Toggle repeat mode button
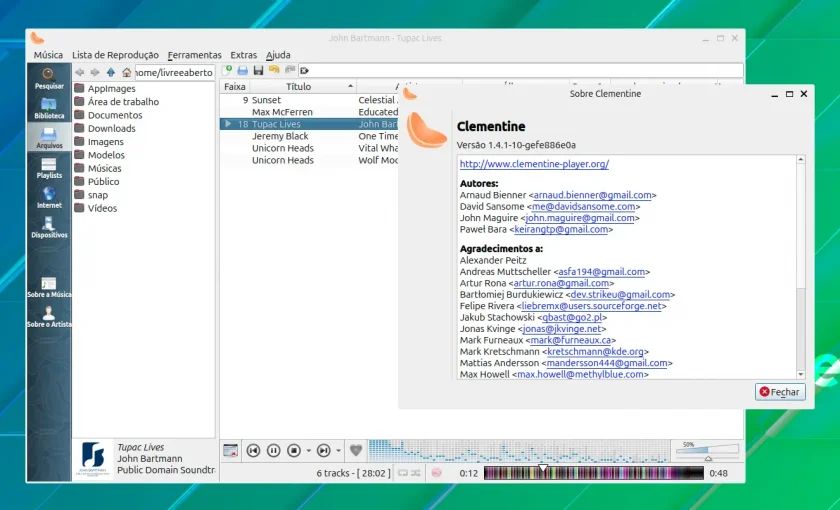The width and height of the screenshot is (840, 510). pos(402,473)
